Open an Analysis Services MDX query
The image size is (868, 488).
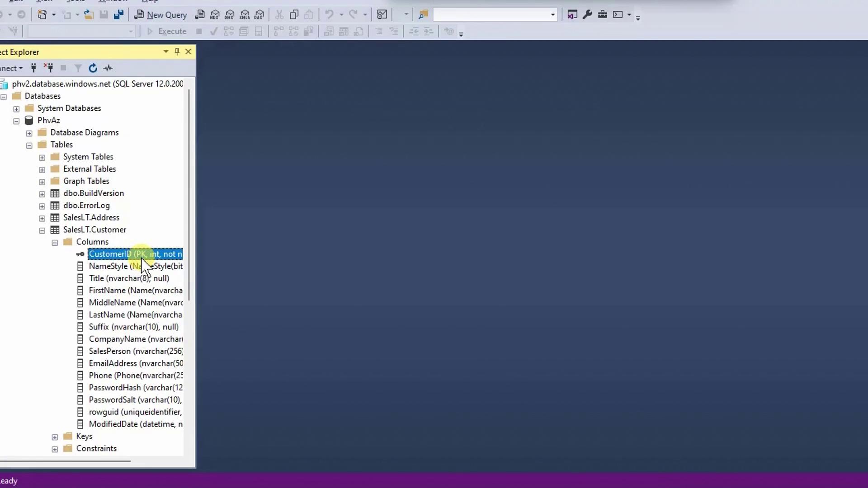215,15
